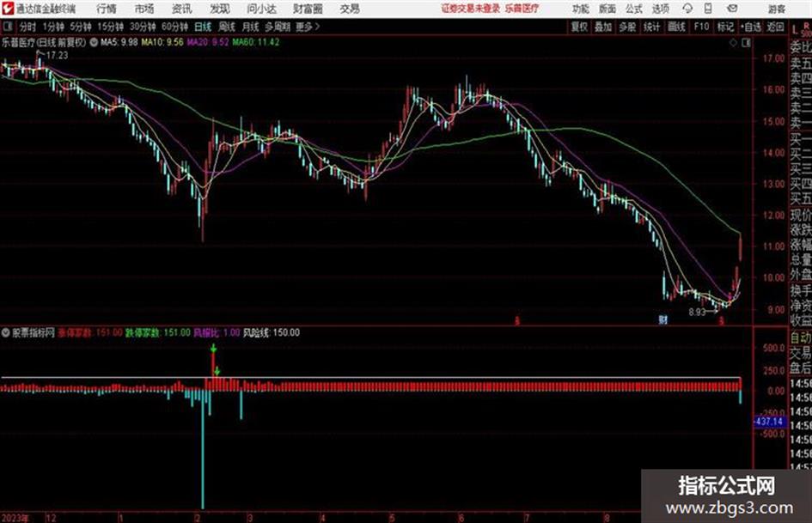Viewport: 812px width, 523px height.
Task: Click the 风险线: 150.00 label
Action: click(272, 332)
